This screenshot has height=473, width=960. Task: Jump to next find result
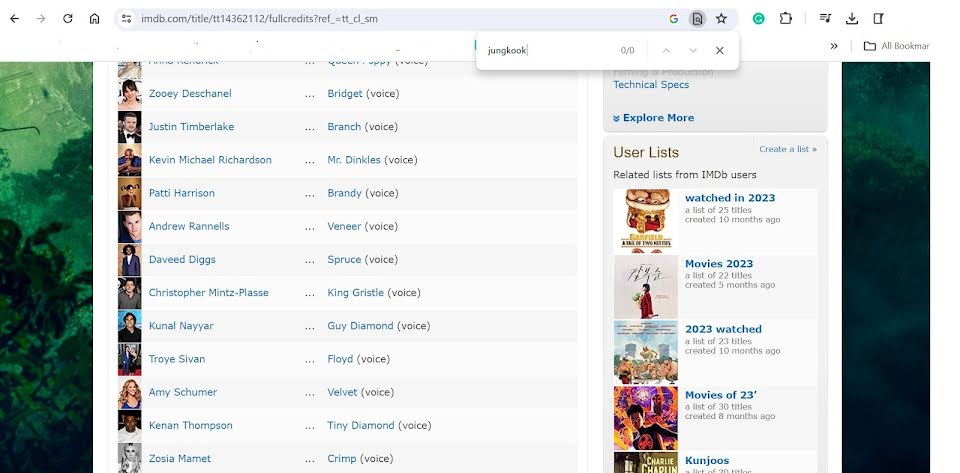[x=692, y=50]
